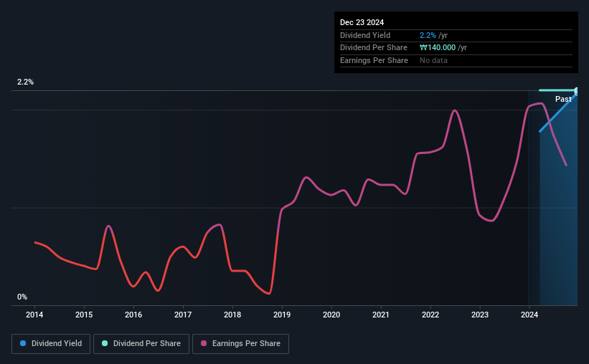
Task: Click the blue Dividend Yield legend dot
Action: pyautogui.click(x=23, y=343)
